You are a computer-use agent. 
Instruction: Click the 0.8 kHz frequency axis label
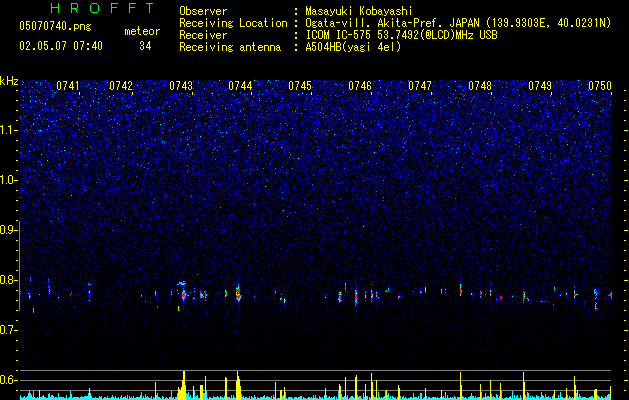click(9, 280)
